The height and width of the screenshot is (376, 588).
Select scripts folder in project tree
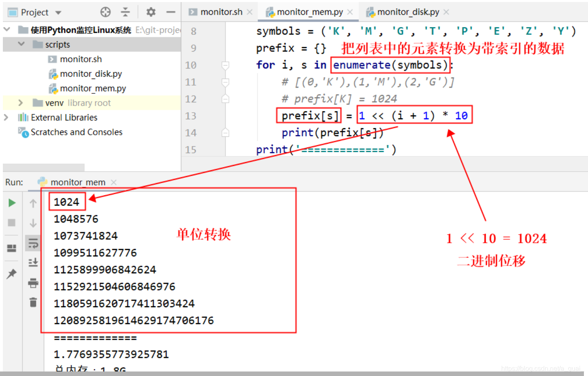point(92,44)
